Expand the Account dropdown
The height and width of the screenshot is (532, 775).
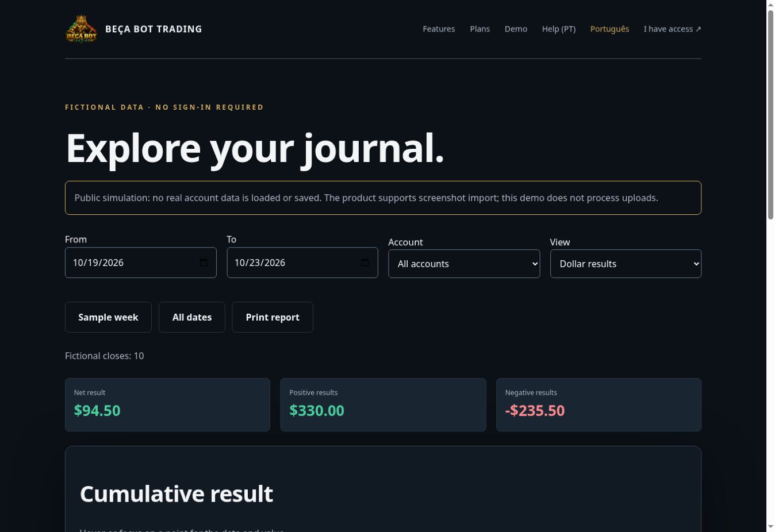[464, 264]
